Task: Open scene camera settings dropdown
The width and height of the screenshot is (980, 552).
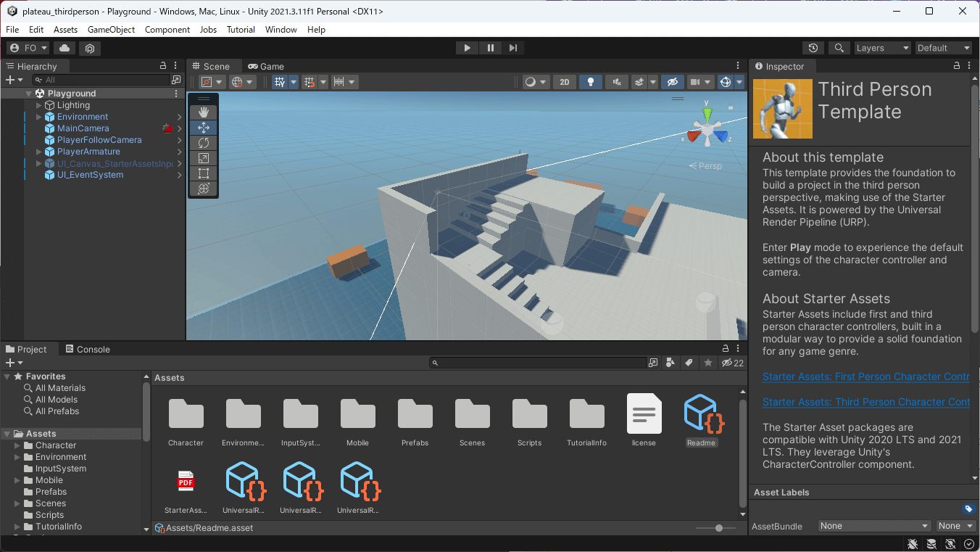Action: 700,82
